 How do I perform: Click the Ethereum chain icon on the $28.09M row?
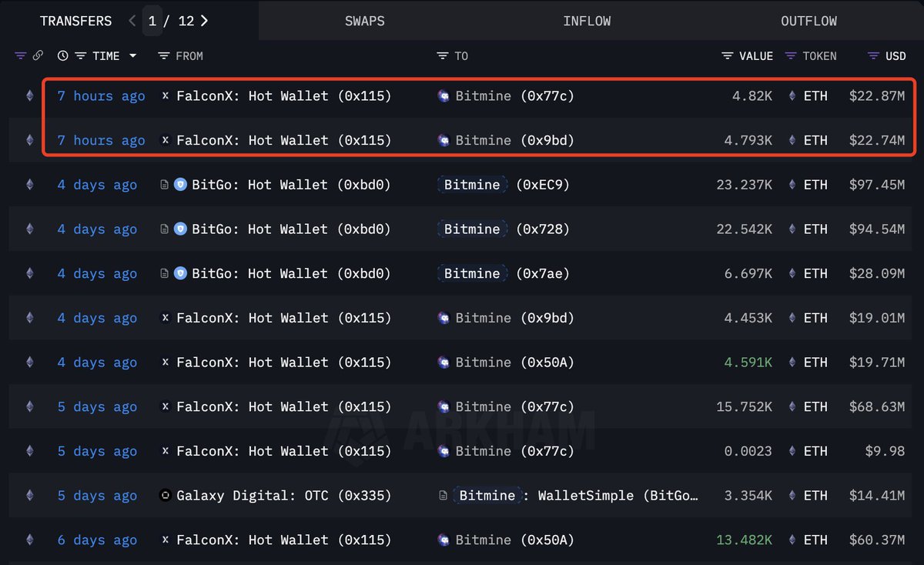[30, 273]
